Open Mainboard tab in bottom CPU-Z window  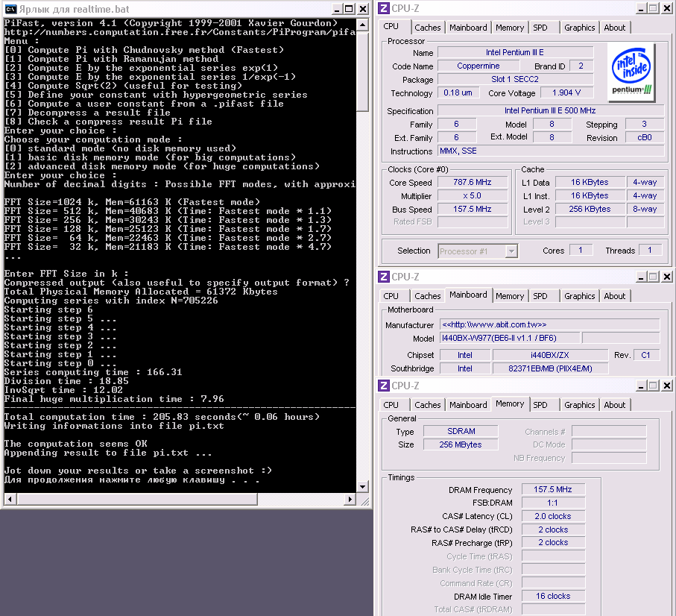468,405
